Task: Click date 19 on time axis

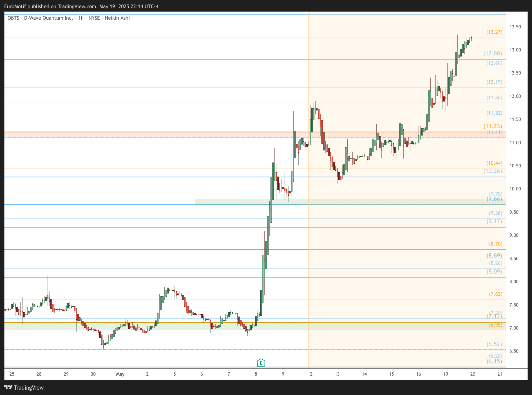Action: click(x=446, y=374)
